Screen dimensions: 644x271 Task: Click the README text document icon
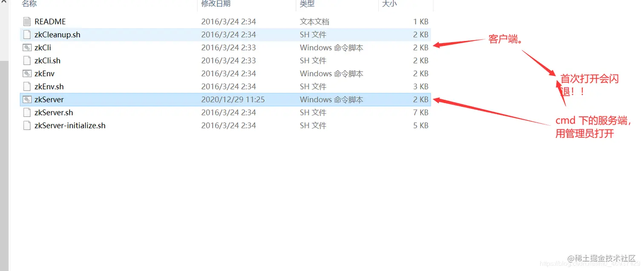coord(27,21)
